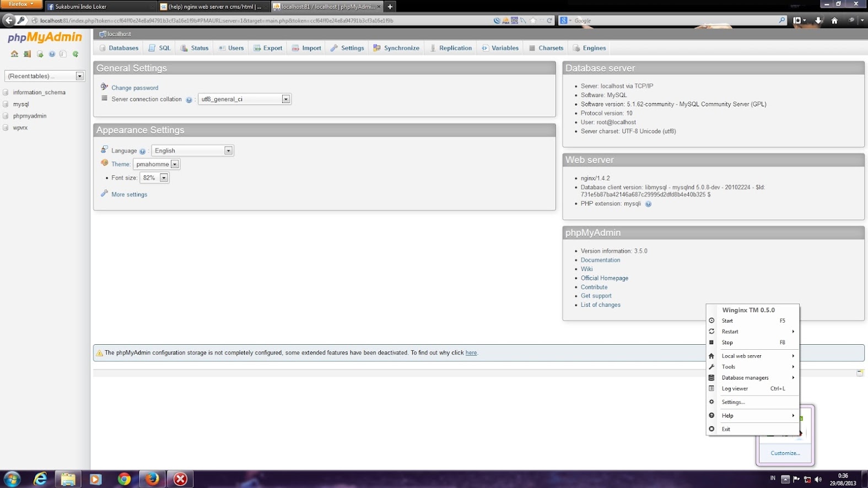The image size is (868, 488).
Task: Switch to the Databases tab
Action: click(118, 48)
